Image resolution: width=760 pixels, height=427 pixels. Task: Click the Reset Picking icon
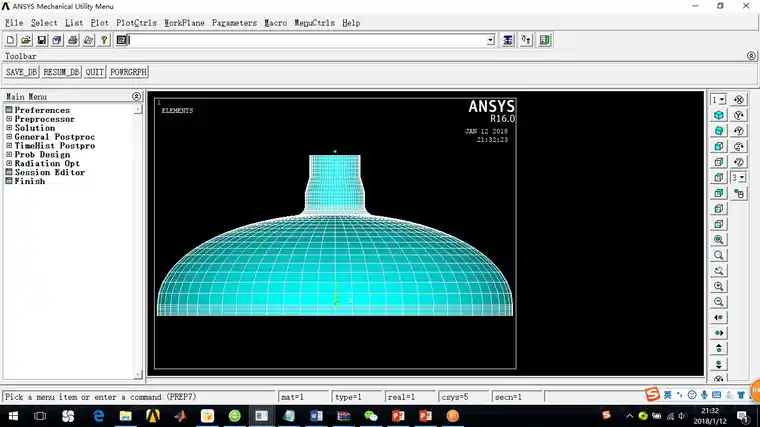tap(526, 40)
